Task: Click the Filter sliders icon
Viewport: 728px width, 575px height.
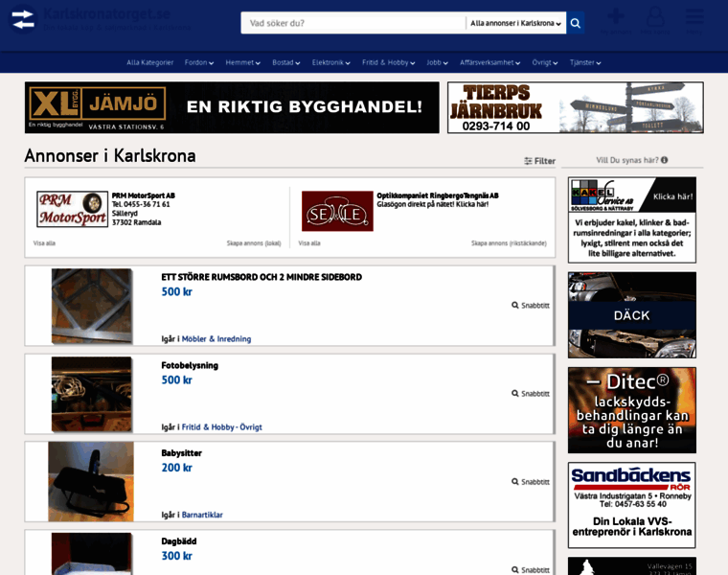Action: (x=528, y=161)
